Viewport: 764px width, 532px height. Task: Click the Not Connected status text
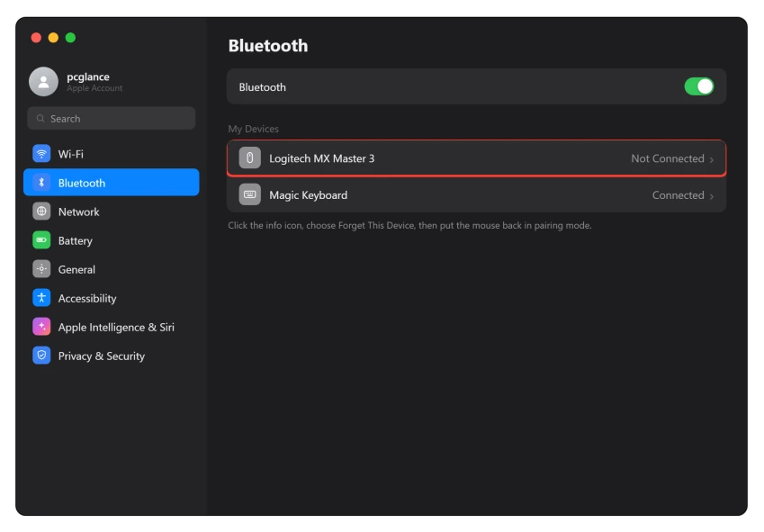667,158
